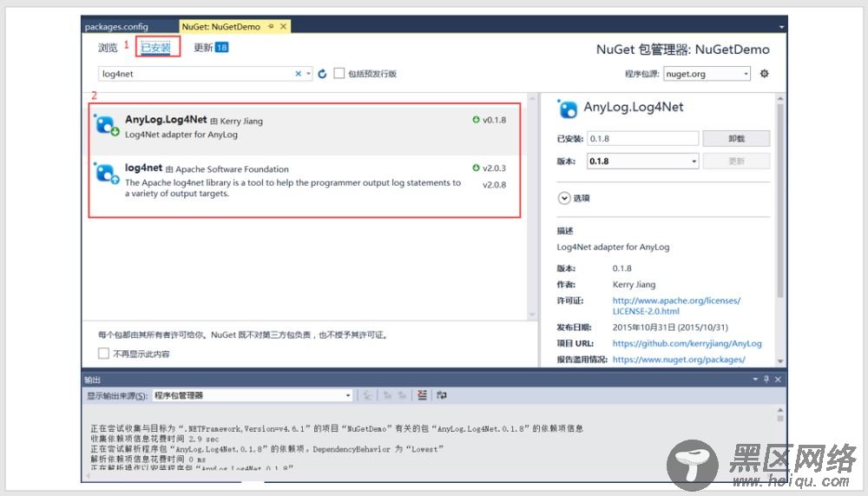868x496 pixels.
Task: Open the 更新 (Updates) tab
Action: pyautogui.click(x=210, y=48)
